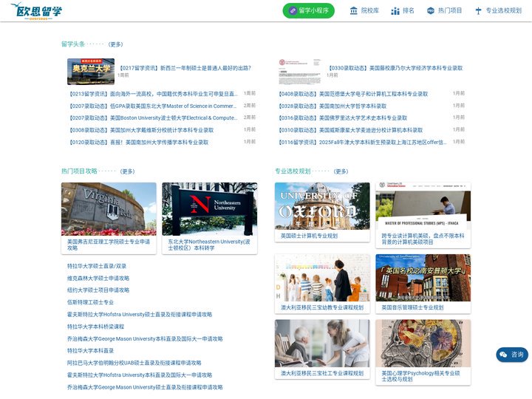Screen dimensions: 532x399
Task: Open the 留学小程序 green button
Action: (308, 10)
